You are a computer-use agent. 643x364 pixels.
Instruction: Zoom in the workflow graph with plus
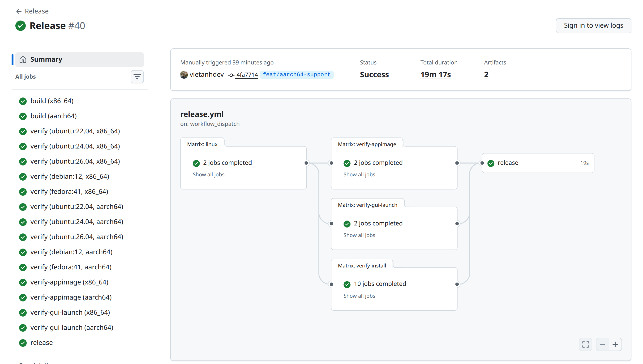point(615,344)
